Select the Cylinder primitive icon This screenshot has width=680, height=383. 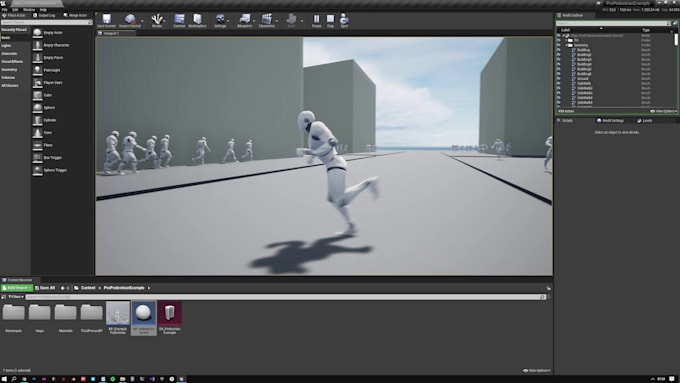coord(37,120)
